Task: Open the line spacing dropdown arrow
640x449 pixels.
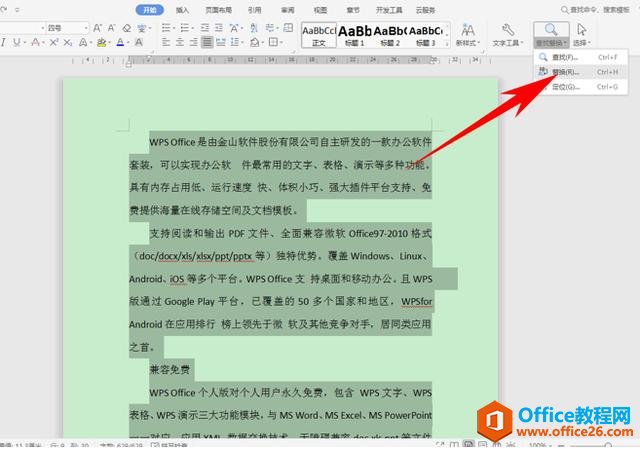Action: 242,42
